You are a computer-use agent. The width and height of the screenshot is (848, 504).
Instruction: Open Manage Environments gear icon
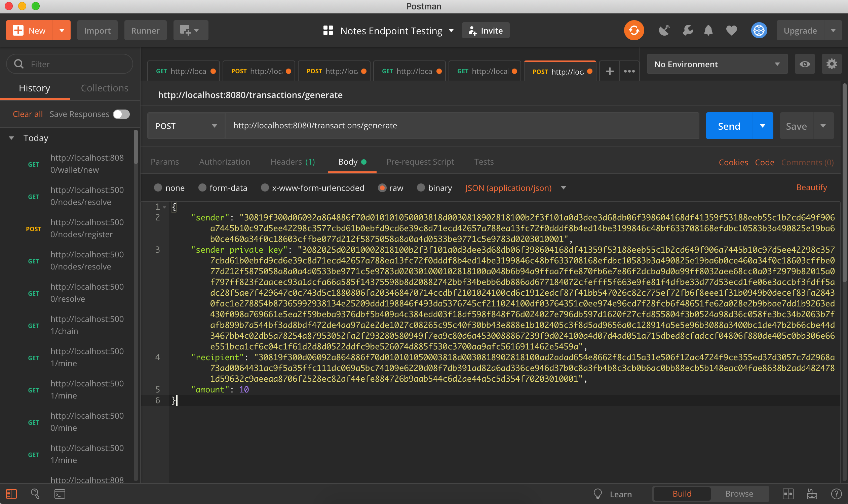coord(832,64)
